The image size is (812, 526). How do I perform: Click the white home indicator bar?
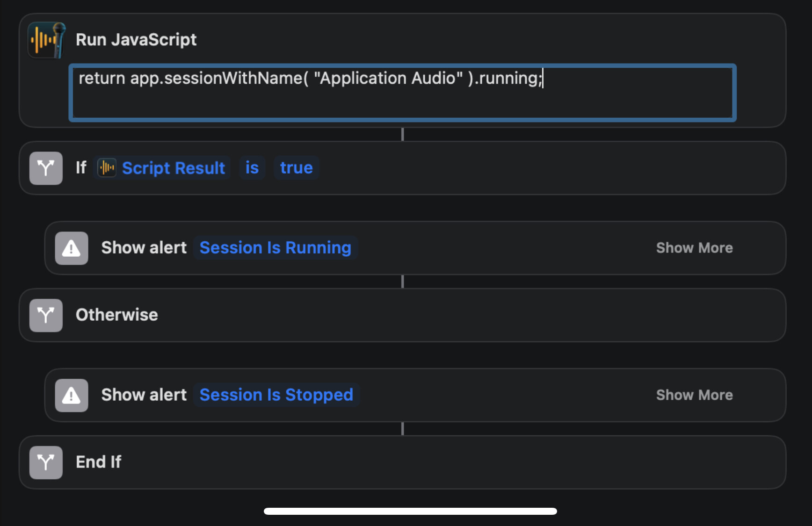coord(410,511)
